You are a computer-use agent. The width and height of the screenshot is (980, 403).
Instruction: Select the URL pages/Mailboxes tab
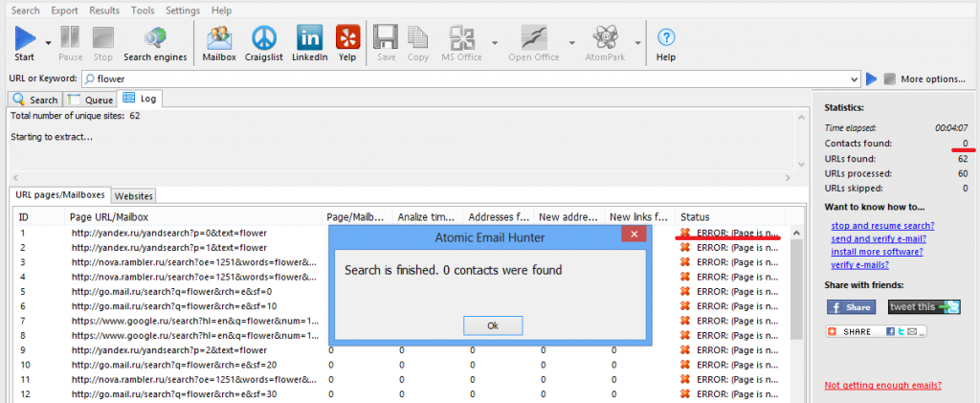[x=62, y=194]
